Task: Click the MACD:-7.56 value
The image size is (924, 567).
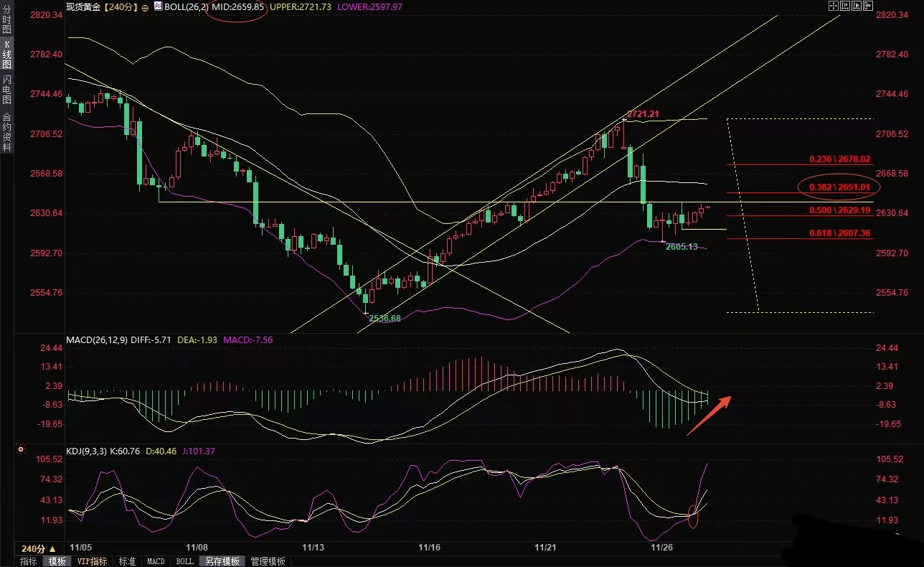Action: pos(248,340)
